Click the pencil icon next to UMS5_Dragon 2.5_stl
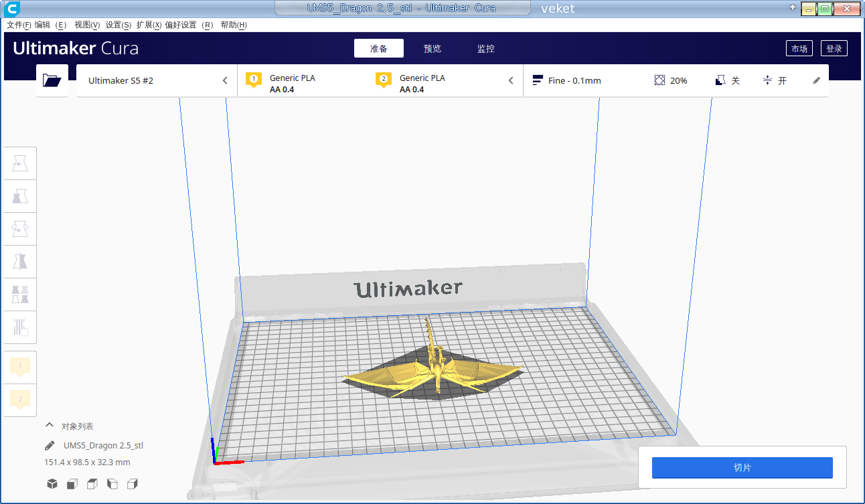This screenshot has width=865, height=504. pyautogui.click(x=48, y=444)
